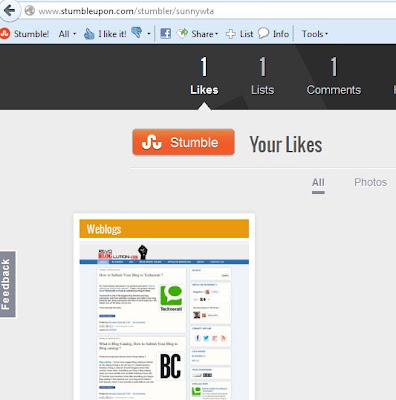396x400 pixels.
Task: Open the Tools dropdown menu
Action: (315, 34)
